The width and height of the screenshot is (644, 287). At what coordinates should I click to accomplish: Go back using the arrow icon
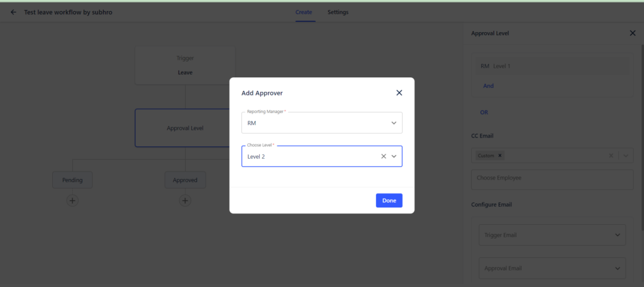[x=14, y=13]
